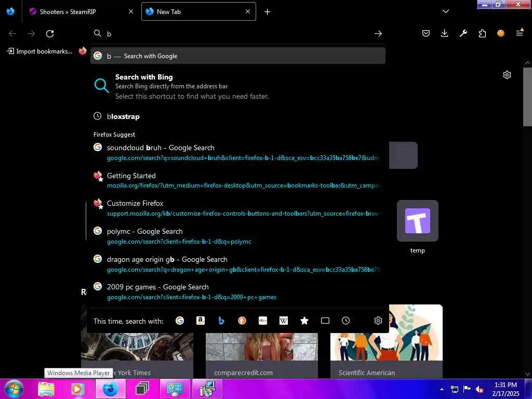Open 2009 pc games suggestion
532x399 pixels.
pos(238,292)
